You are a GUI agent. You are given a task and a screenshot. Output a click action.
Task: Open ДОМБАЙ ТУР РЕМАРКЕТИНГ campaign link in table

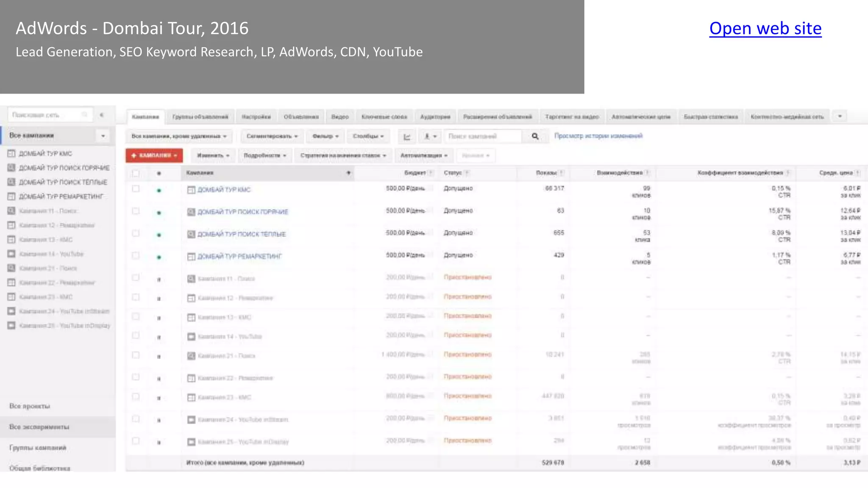click(x=239, y=256)
